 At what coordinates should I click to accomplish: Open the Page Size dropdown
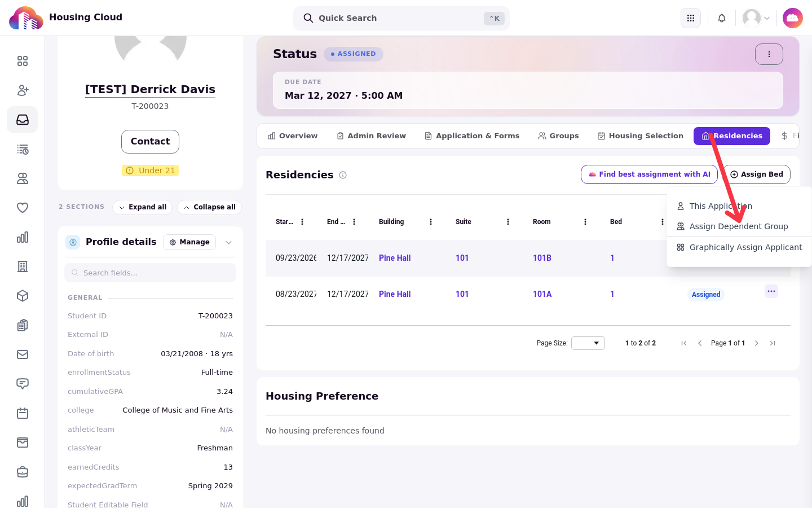(x=588, y=343)
